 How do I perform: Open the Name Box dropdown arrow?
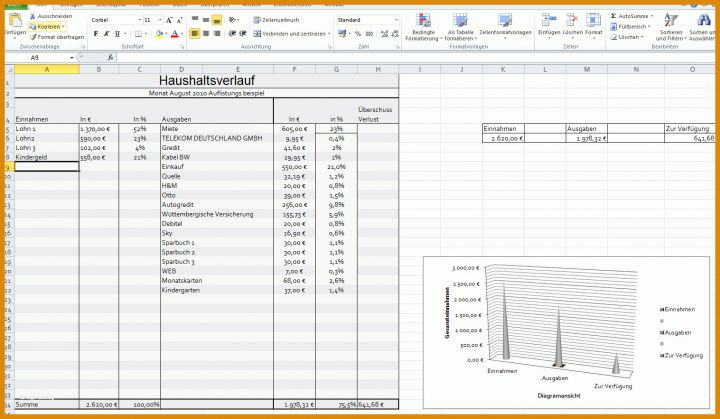72,58
